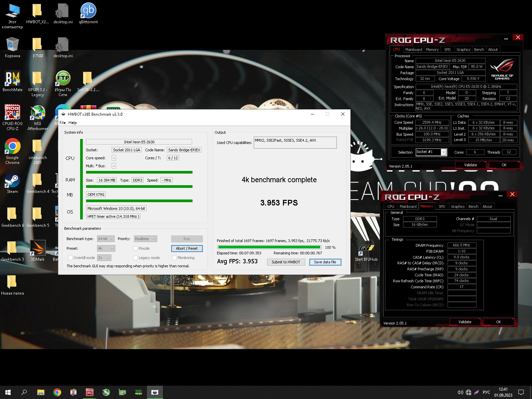Open 3DMark desktop icon
The image size is (532, 399).
point(38,251)
